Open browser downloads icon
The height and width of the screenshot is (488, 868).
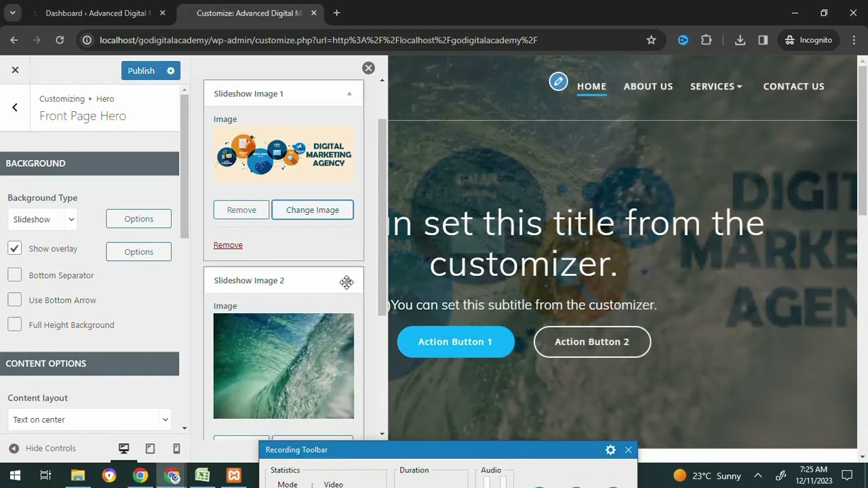(x=740, y=40)
